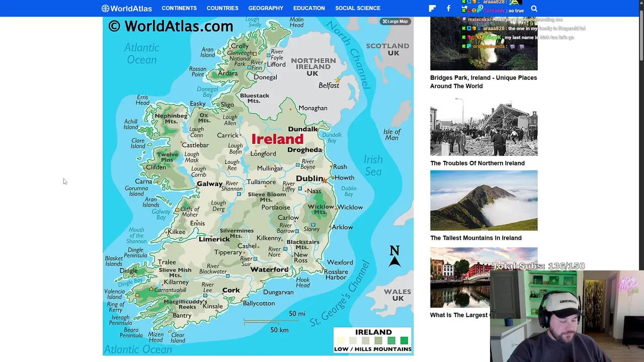Click the palest low-elevation legend swatch

point(341,340)
